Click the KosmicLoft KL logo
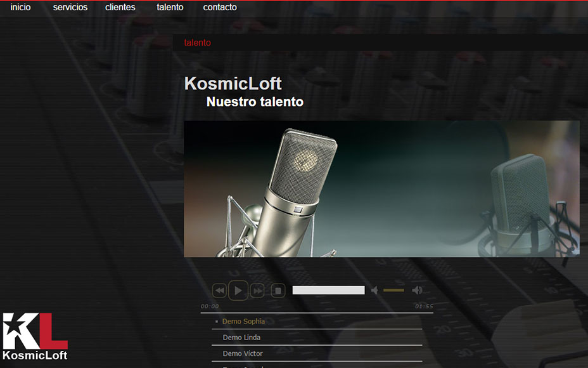588x368 pixels. coord(35,336)
